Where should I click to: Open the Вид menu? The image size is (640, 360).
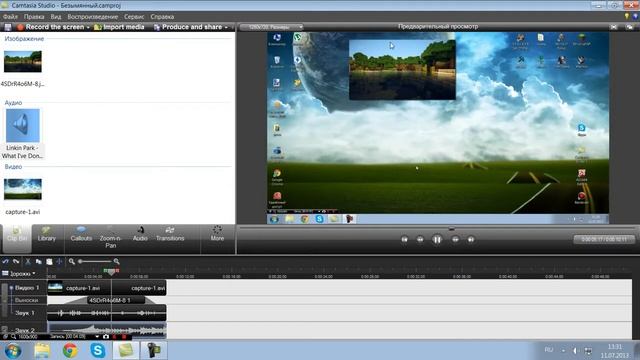(56, 17)
